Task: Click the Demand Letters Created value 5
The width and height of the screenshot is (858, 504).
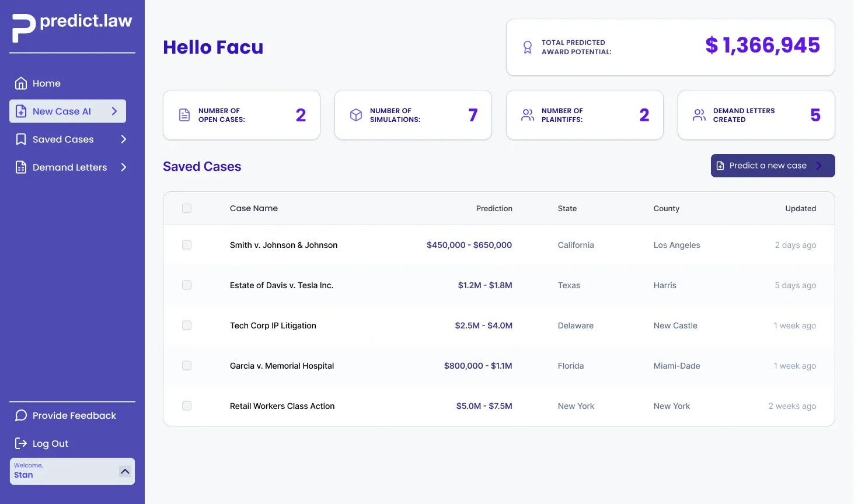Action: (x=815, y=115)
